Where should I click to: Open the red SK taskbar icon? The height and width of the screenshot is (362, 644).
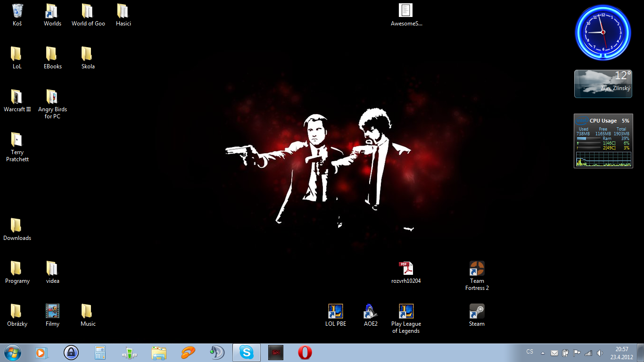coord(275,353)
